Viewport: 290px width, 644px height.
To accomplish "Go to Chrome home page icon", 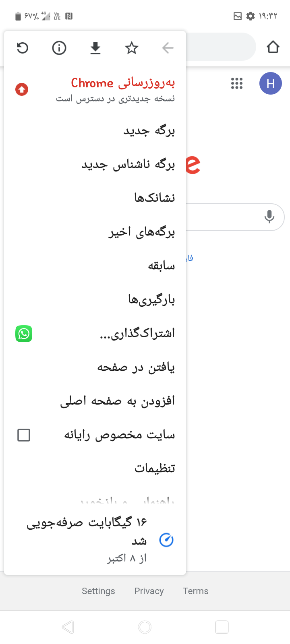I will click(273, 47).
